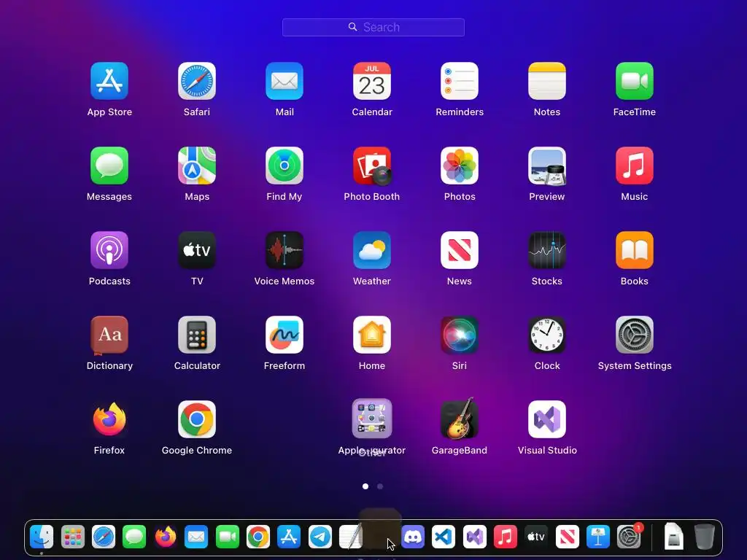Select the first Launchpad page dot
The height and width of the screenshot is (560, 747).
365,486
